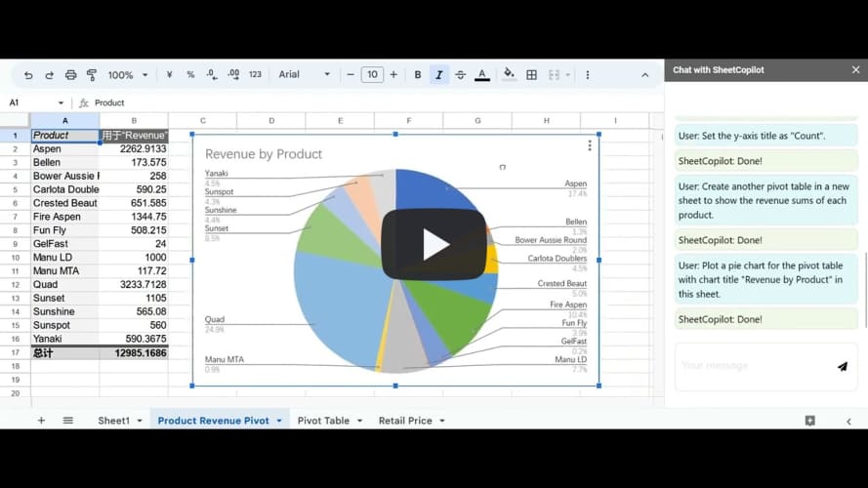Screen dimensions: 868x488
Task: Toggle strikethrough formatting
Action: tap(461, 75)
